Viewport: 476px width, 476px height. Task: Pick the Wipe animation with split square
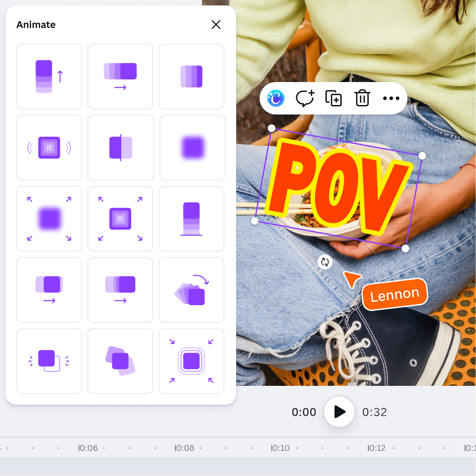click(120, 148)
